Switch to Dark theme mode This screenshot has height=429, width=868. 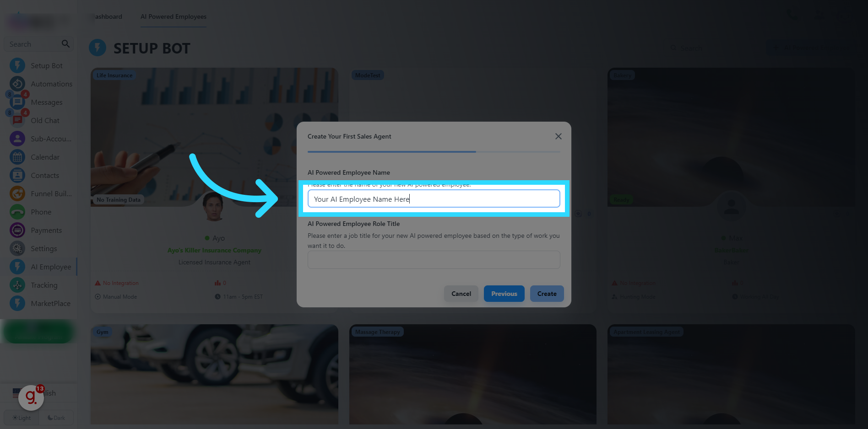[x=56, y=418]
